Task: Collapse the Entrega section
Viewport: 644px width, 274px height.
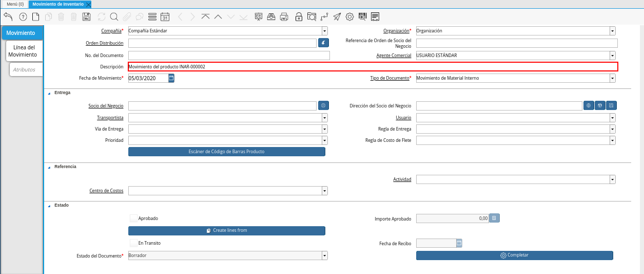Action: (x=49, y=93)
